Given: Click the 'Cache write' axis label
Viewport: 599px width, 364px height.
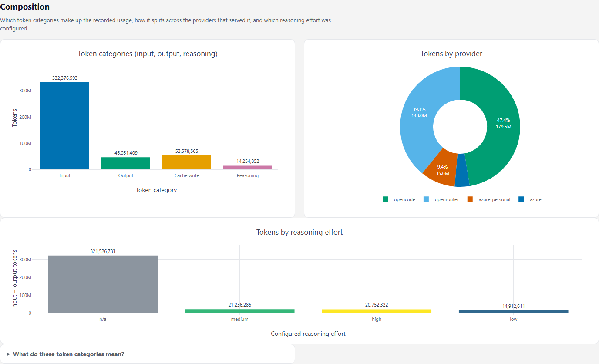Looking at the screenshot, I should (x=187, y=175).
